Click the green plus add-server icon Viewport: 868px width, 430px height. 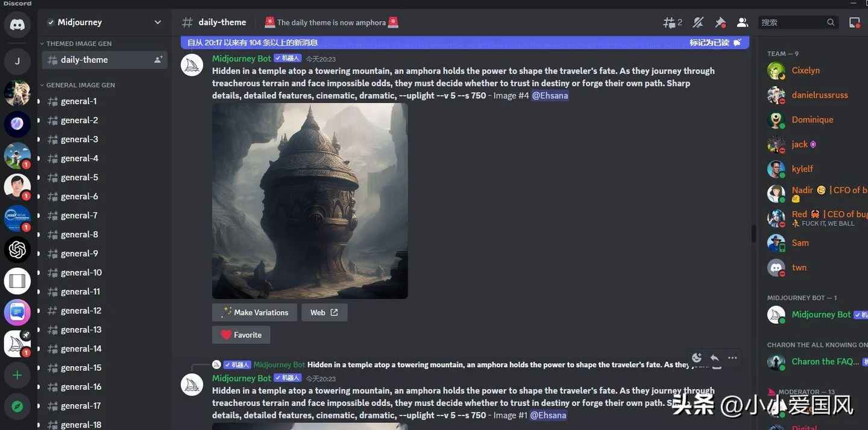pyautogui.click(x=17, y=375)
